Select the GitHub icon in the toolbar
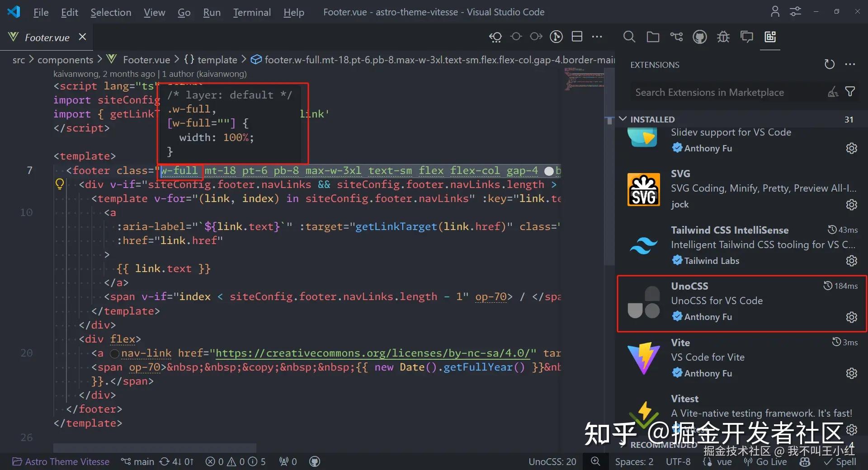Image resolution: width=868 pixels, height=470 pixels. 699,37
